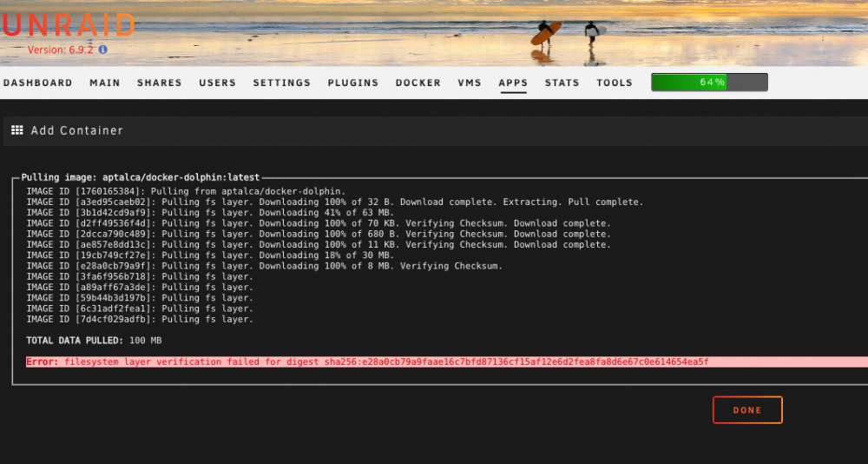Click the a89aff67a3de layer line

(x=140, y=287)
